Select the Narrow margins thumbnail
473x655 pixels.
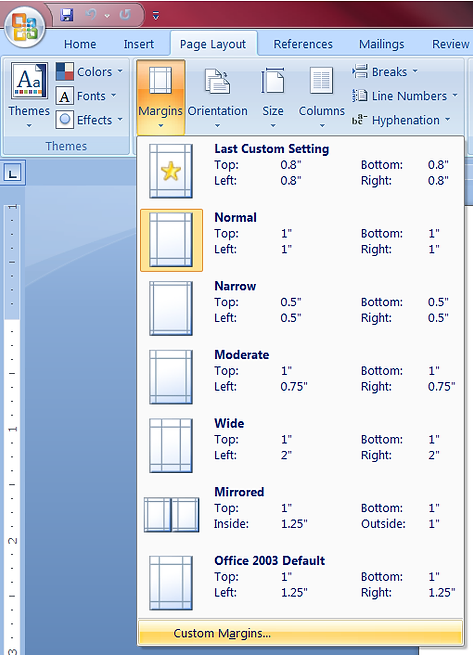pos(171,308)
